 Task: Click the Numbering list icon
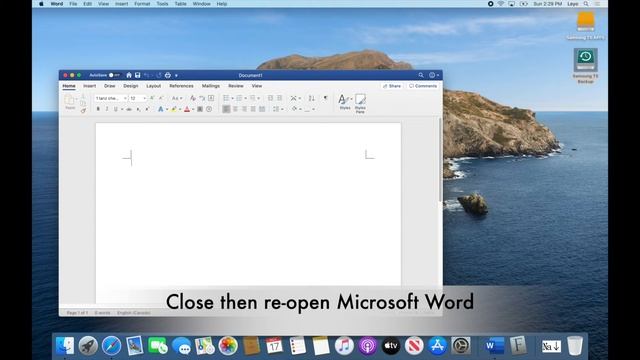239,98
